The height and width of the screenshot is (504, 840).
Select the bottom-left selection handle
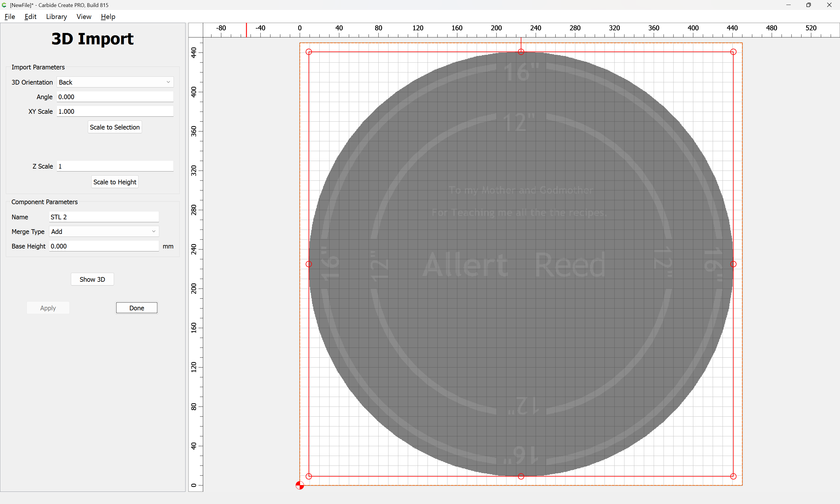click(309, 477)
